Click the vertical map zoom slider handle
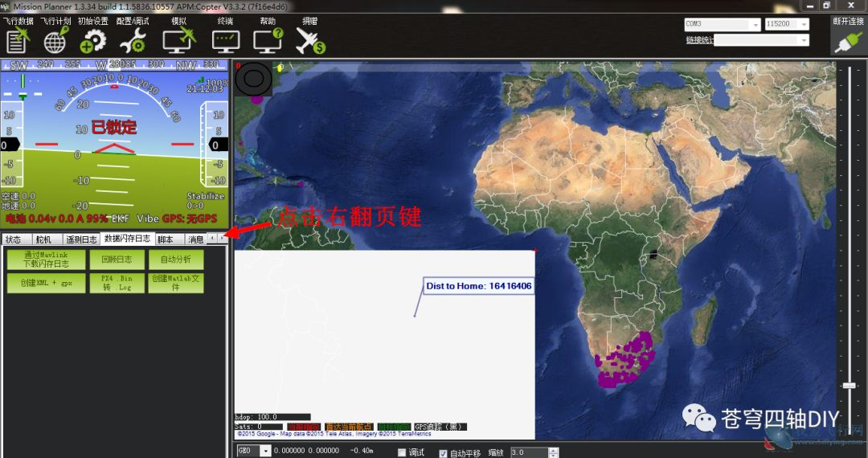This screenshot has height=458, width=868. (x=850, y=385)
